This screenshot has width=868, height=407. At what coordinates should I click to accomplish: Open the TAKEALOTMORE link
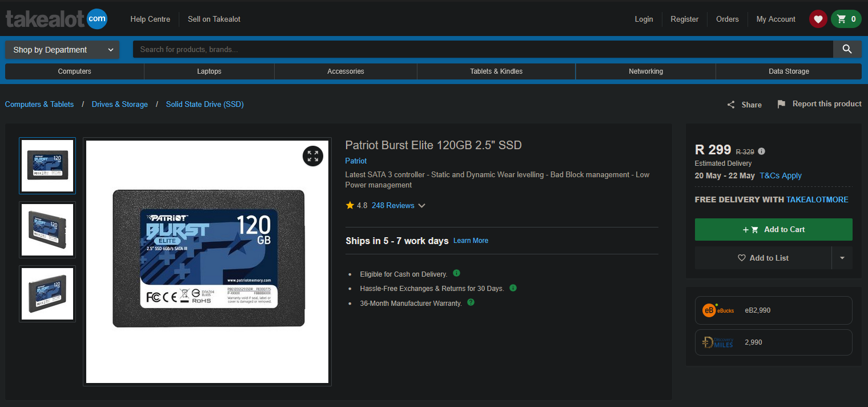pos(817,199)
